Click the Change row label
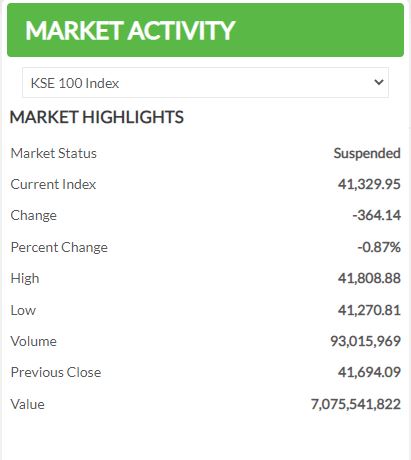The height and width of the screenshot is (460, 411). click(x=34, y=216)
